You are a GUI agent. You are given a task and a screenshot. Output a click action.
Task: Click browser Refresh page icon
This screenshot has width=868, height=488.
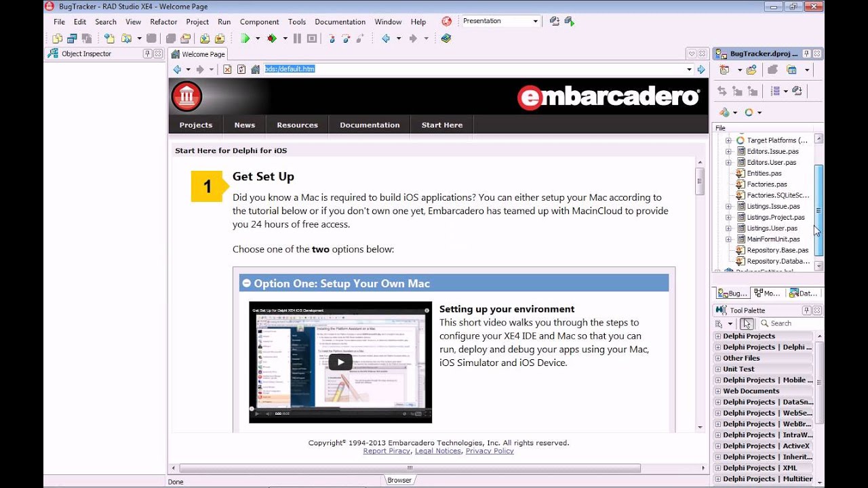coord(241,69)
